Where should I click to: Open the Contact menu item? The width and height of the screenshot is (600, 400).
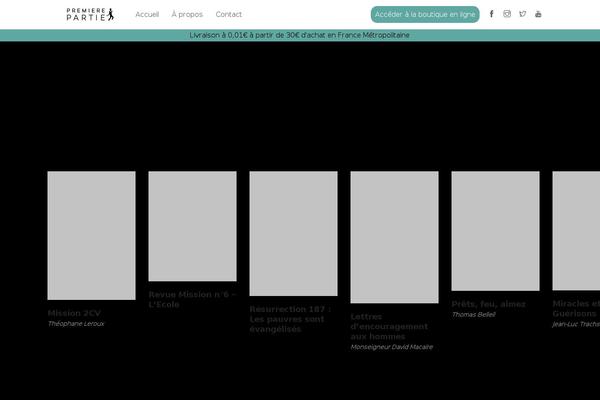[228, 15]
